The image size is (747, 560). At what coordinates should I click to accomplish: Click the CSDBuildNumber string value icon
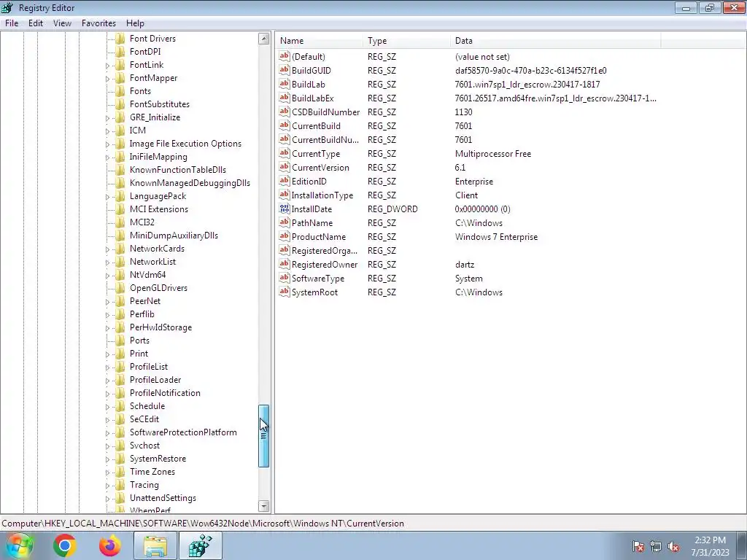285,112
